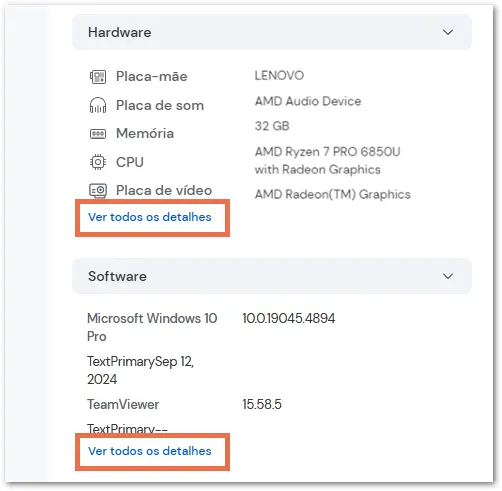Click the Windows version 10.0.19045.4894
This screenshot has height=491, width=502.
[289, 318]
